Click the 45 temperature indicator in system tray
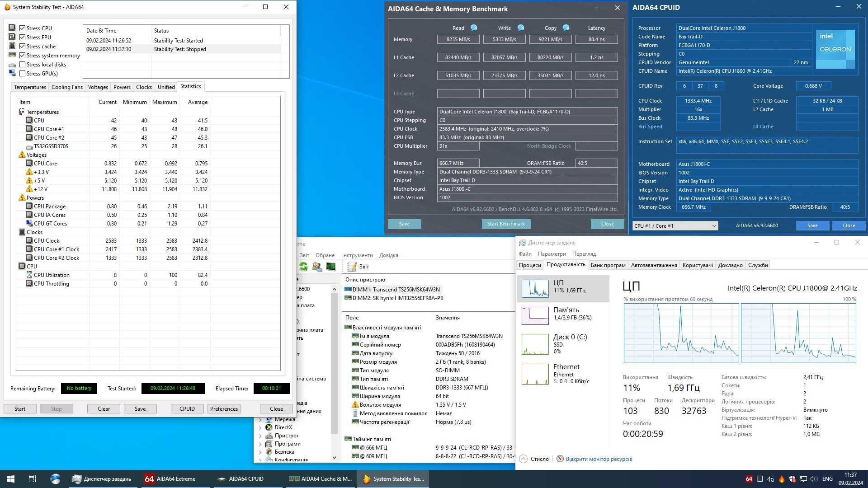 (771, 479)
